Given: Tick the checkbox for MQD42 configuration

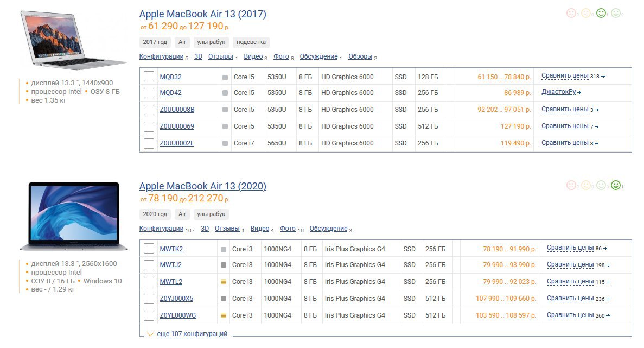Looking at the screenshot, I should pyautogui.click(x=149, y=93).
